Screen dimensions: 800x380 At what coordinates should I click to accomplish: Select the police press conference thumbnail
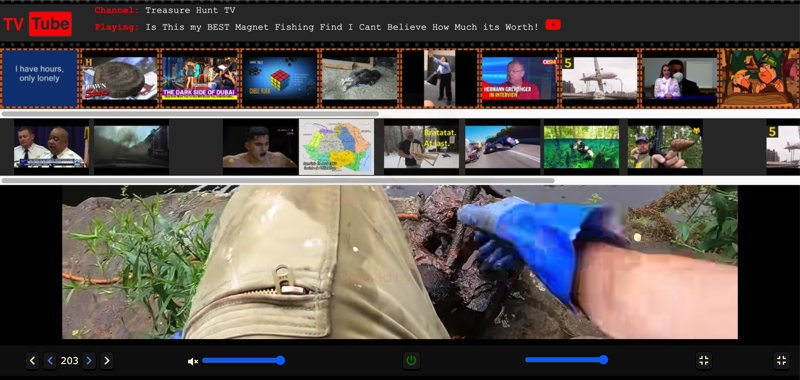(x=52, y=147)
